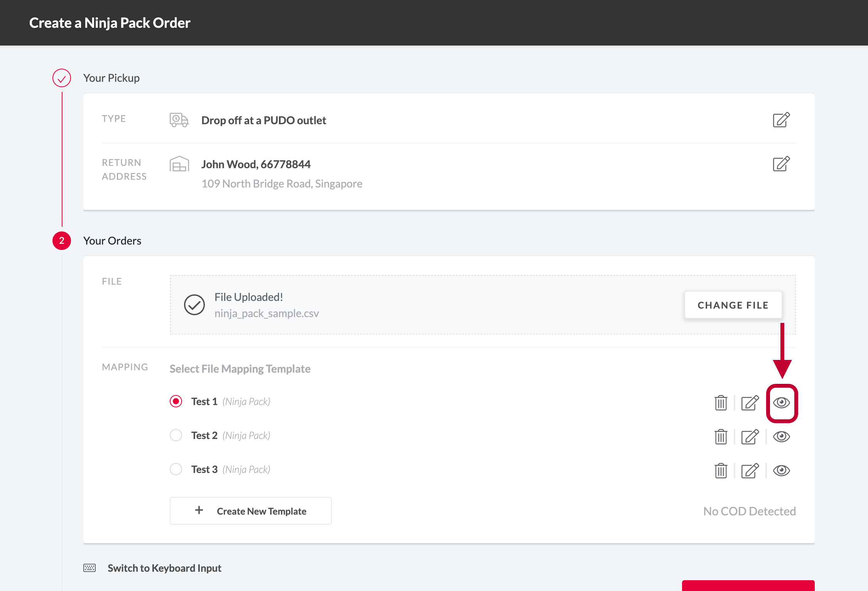Click the checkmark icon next to Your Pickup

[62, 78]
